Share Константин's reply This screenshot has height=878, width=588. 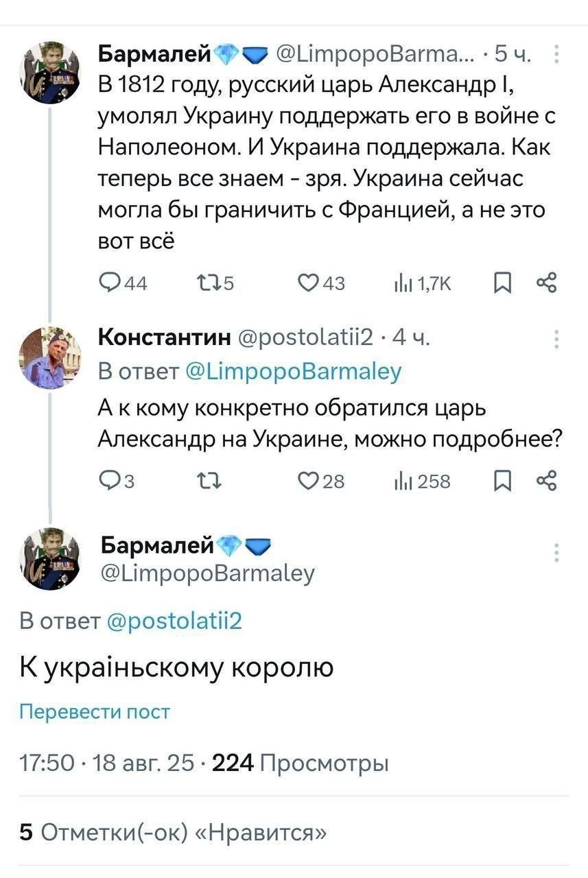point(547,482)
